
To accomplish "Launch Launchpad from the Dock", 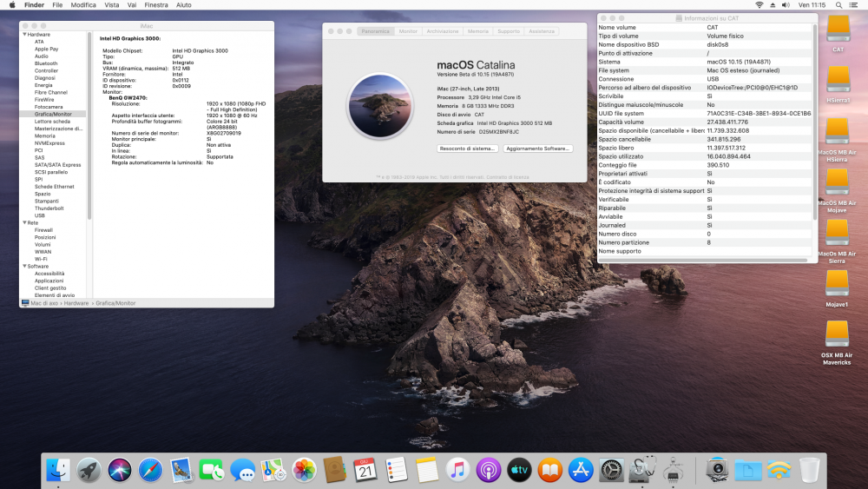I will pyautogui.click(x=89, y=470).
